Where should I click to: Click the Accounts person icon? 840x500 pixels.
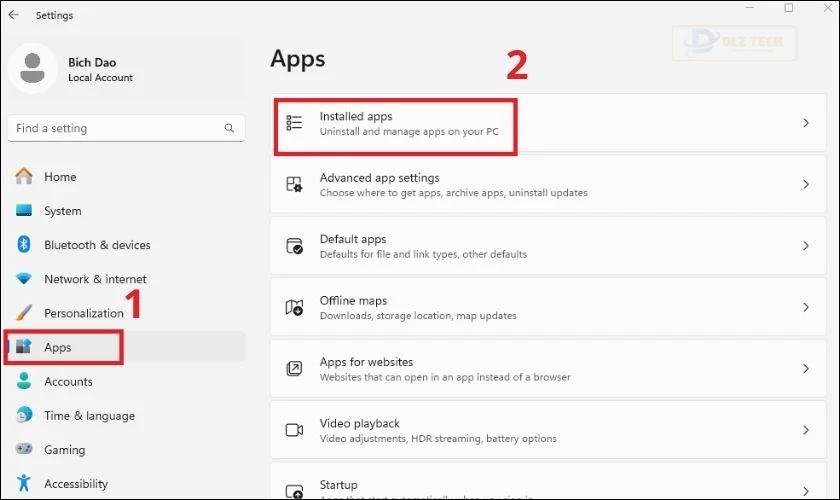24,381
